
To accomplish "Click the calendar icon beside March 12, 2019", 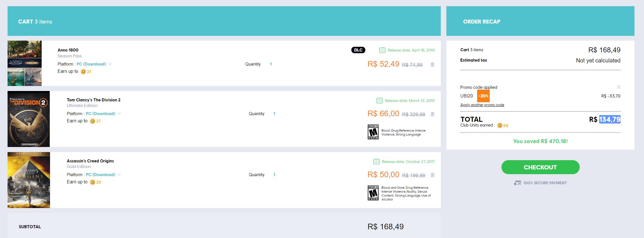I will click(379, 101).
